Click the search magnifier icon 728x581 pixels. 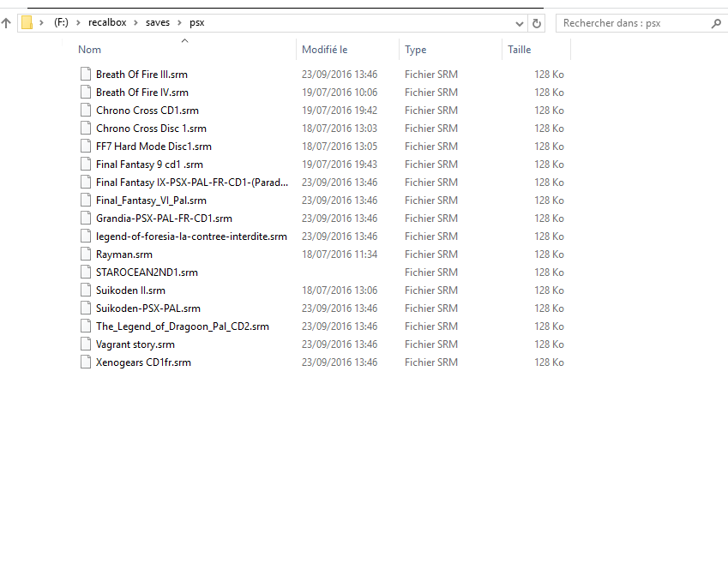coord(716,23)
